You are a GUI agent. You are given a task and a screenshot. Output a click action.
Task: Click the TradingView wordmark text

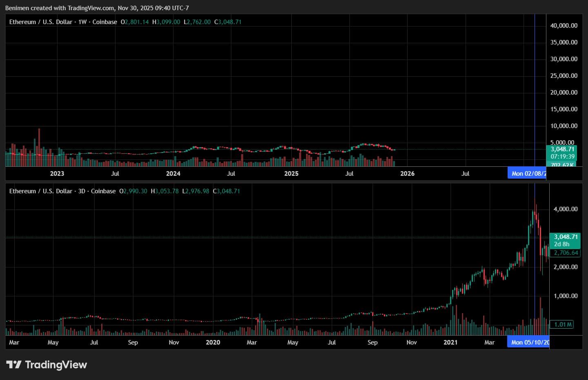point(56,365)
